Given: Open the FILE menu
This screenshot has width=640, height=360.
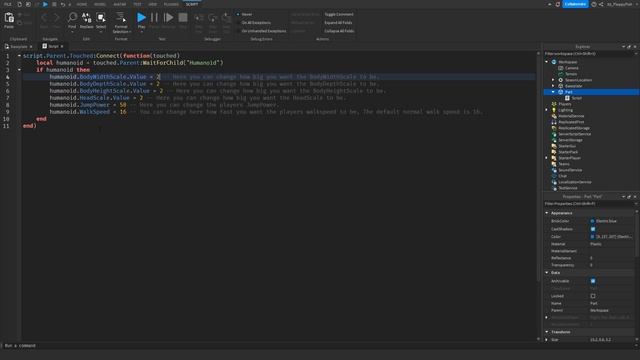Looking at the screenshot, I should pyautogui.click(x=8, y=4).
